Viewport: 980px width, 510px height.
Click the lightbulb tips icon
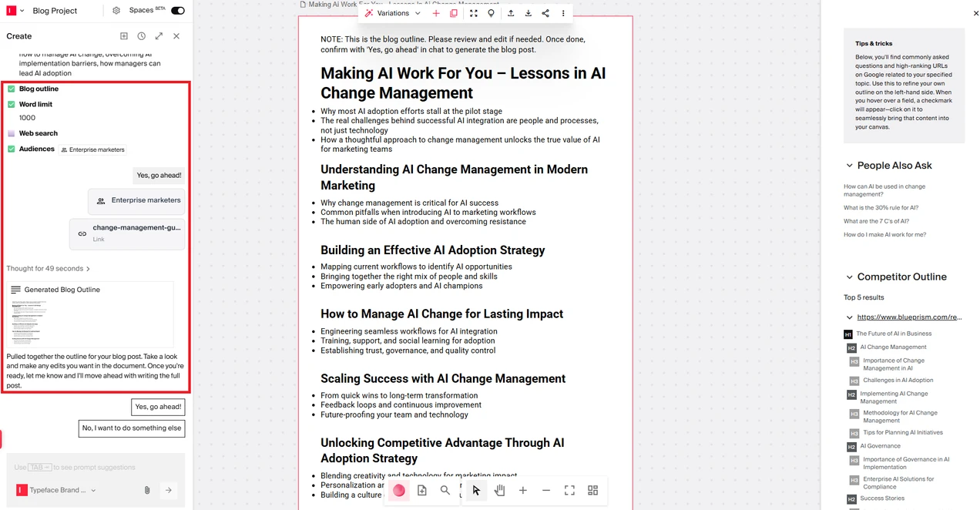491,13
